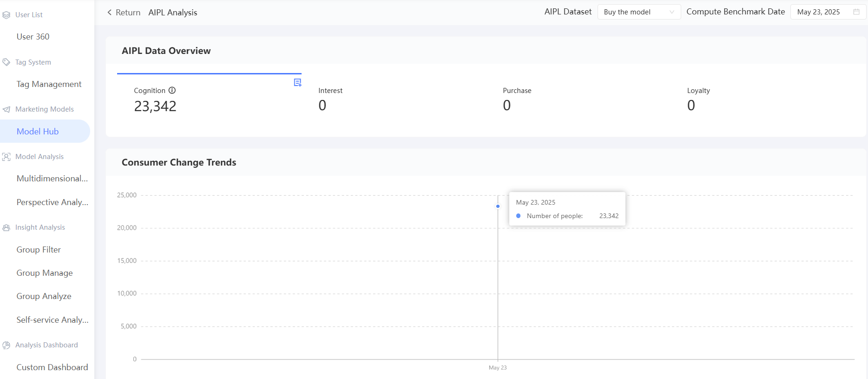Open the AIPL Dataset dropdown

[638, 12]
